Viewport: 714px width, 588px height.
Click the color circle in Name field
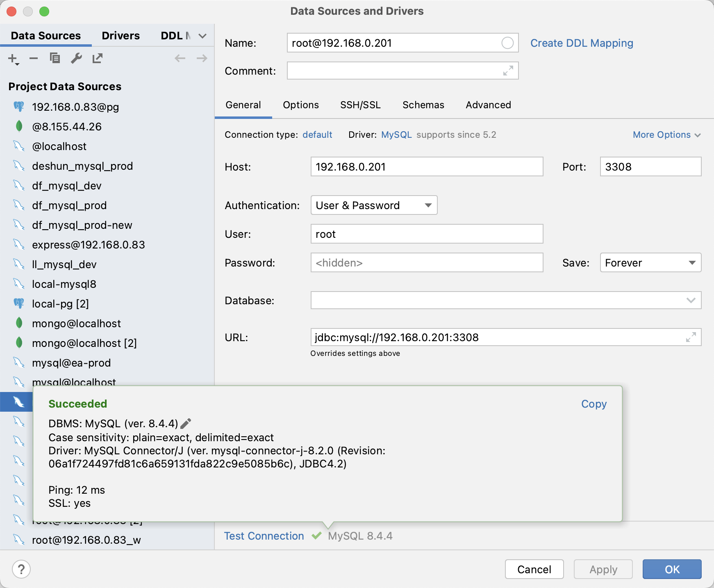pyautogui.click(x=507, y=43)
